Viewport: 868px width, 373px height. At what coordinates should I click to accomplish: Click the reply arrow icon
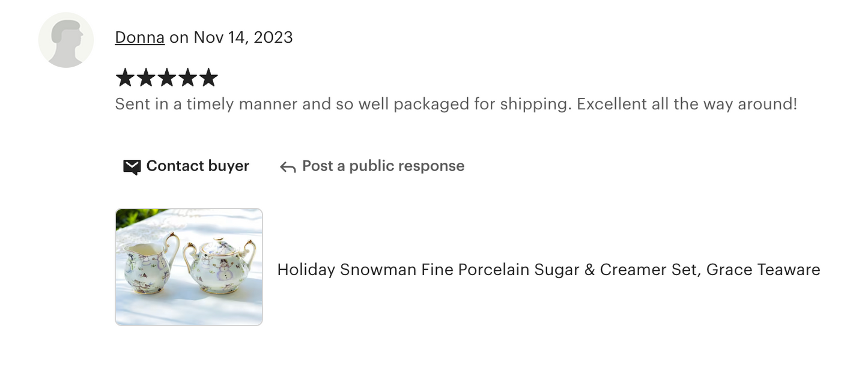pyautogui.click(x=288, y=167)
